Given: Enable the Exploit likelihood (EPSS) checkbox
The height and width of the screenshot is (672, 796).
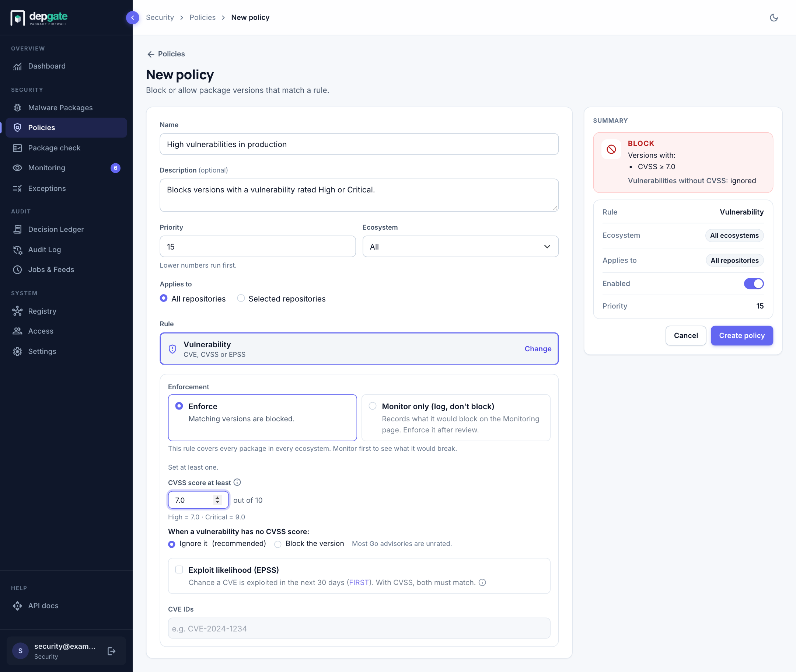Looking at the screenshot, I should coord(179,570).
